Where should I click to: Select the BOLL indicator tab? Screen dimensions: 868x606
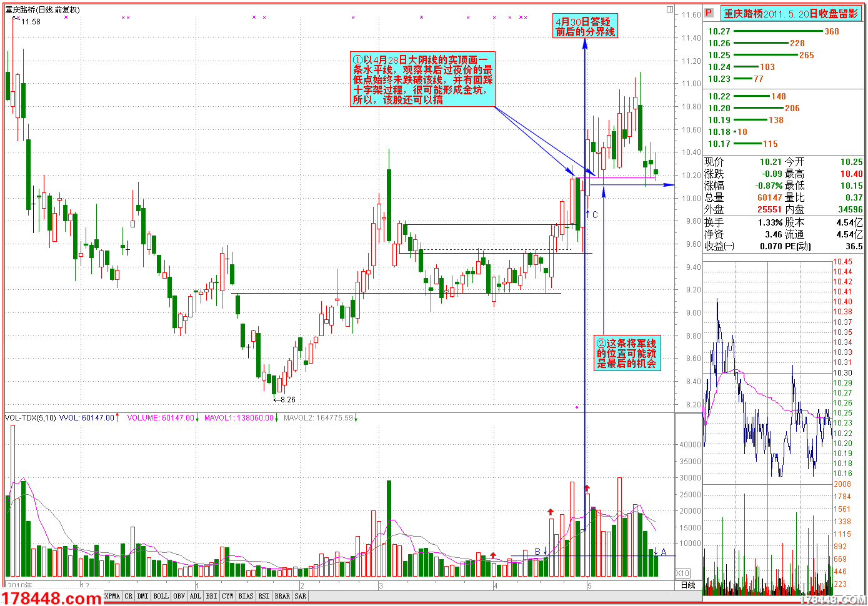[x=161, y=596]
